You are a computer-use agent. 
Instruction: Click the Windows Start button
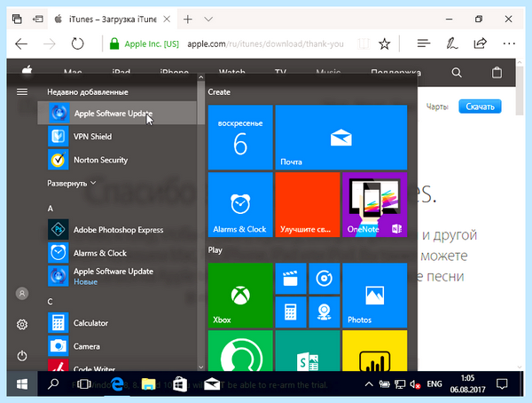click(x=22, y=384)
